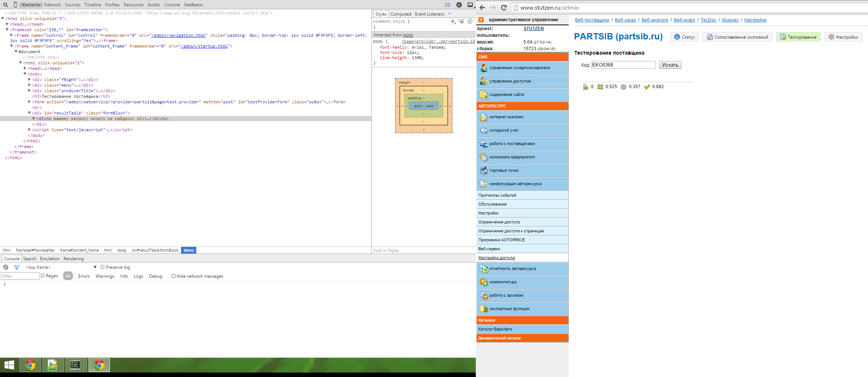Click the Статус button
Viewport: 868px width, 377px height.
click(685, 37)
